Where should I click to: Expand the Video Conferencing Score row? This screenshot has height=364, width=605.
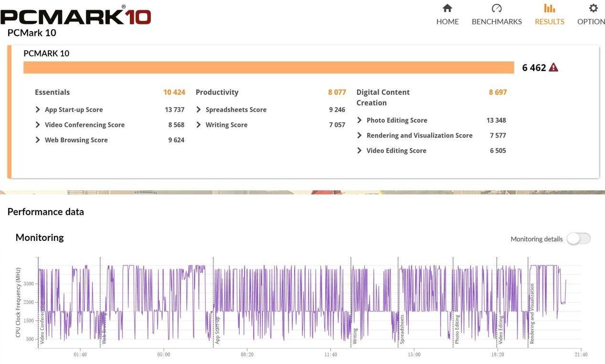pos(38,125)
